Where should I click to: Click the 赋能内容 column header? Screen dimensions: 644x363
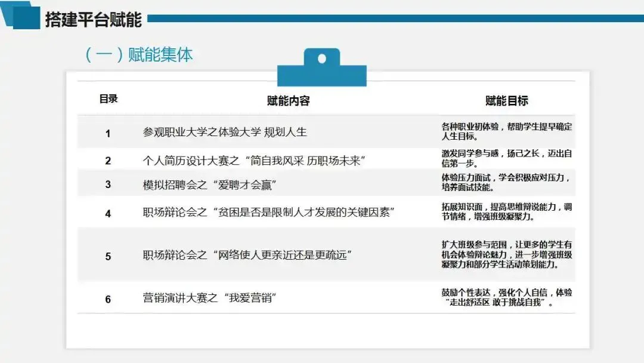[289, 101]
